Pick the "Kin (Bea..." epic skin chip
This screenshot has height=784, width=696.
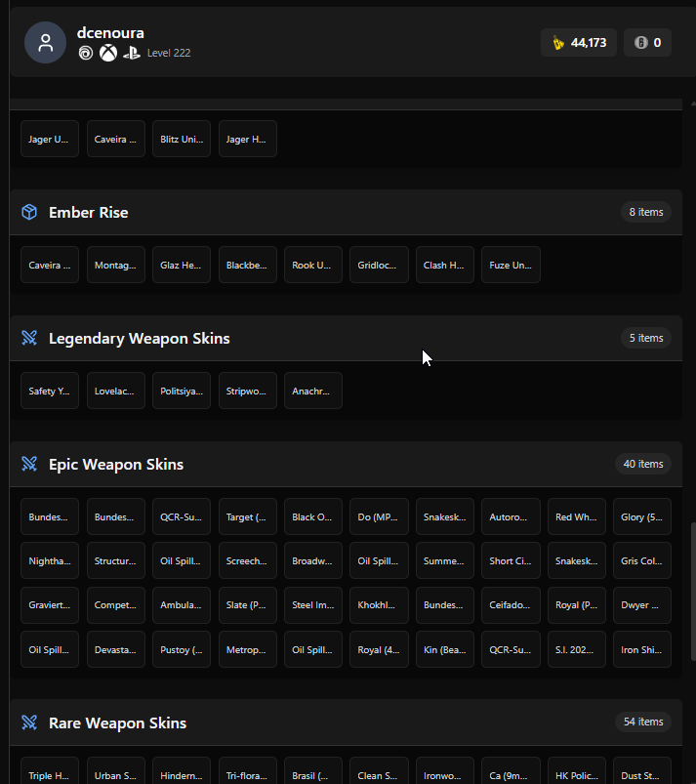[x=445, y=649]
